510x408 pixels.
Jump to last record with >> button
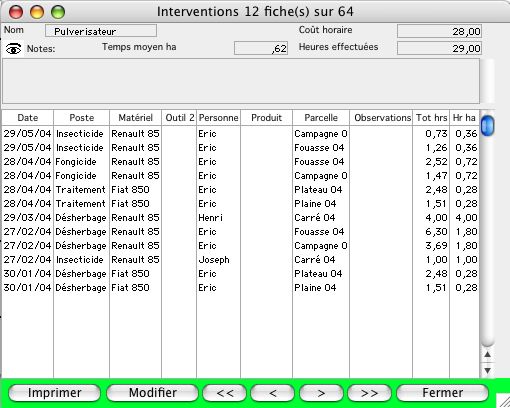coord(369,393)
